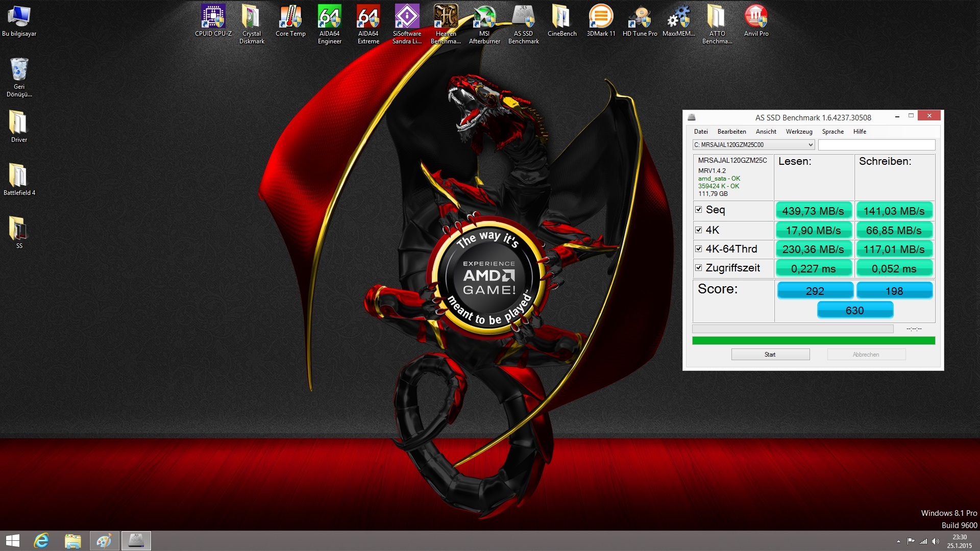Click 4K read result 17,90 MB/s
This screenshot has width=980, height=551.
pyautogui.click(x=814, y=230)
